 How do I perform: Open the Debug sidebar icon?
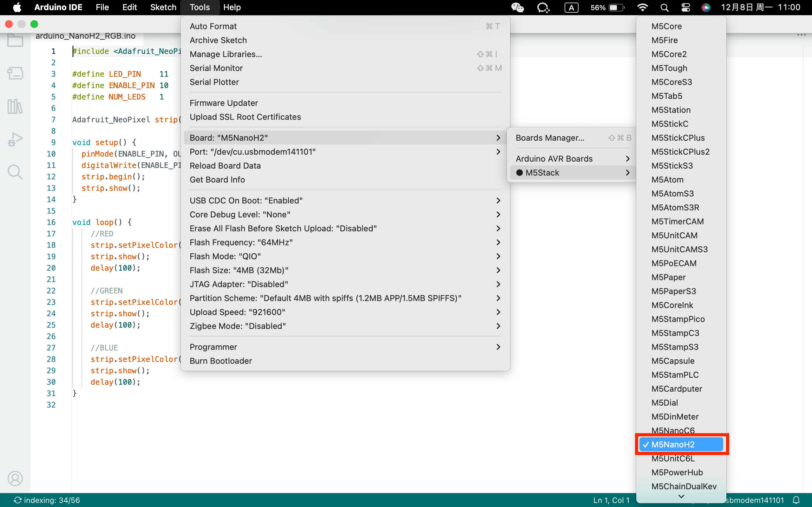[15, 139]
